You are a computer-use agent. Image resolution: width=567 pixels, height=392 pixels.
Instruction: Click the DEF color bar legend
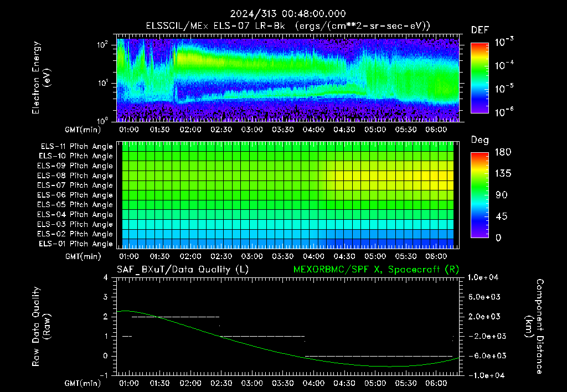(x=480, y=78)
